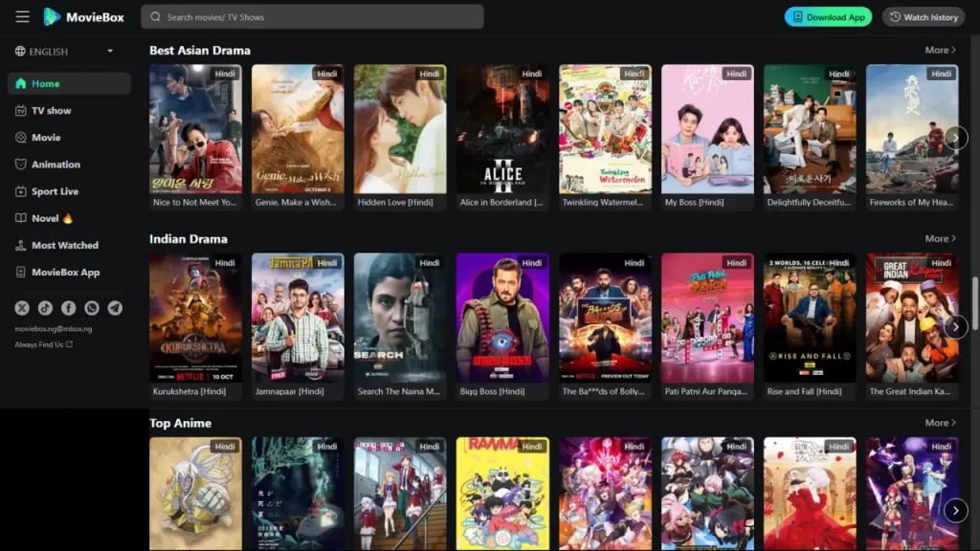
Task: Open the WhatsApp social icon
Action: coord(92,307)
